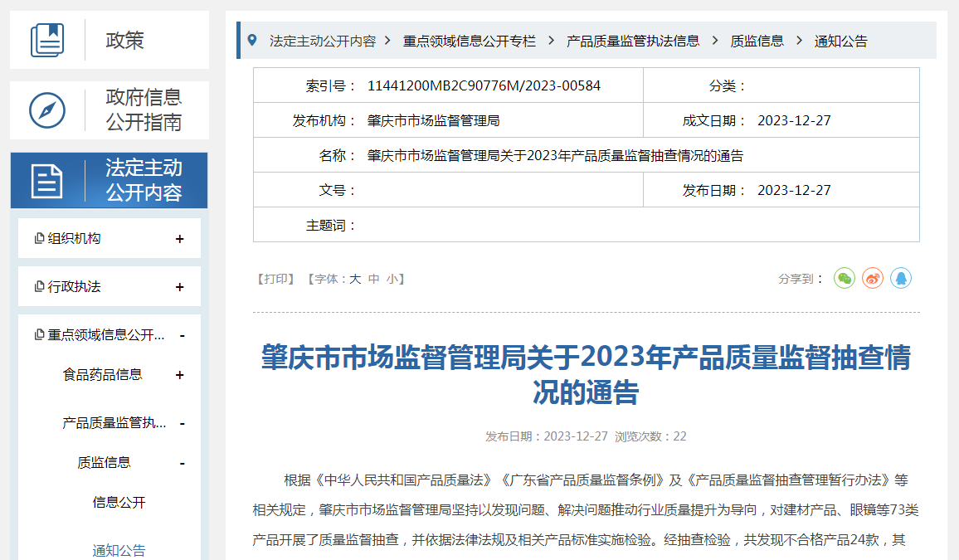Open the 政策 sidebar menu
Image resolution: width=959 pixels, height=560 pixels.
(x=110, y=40)
